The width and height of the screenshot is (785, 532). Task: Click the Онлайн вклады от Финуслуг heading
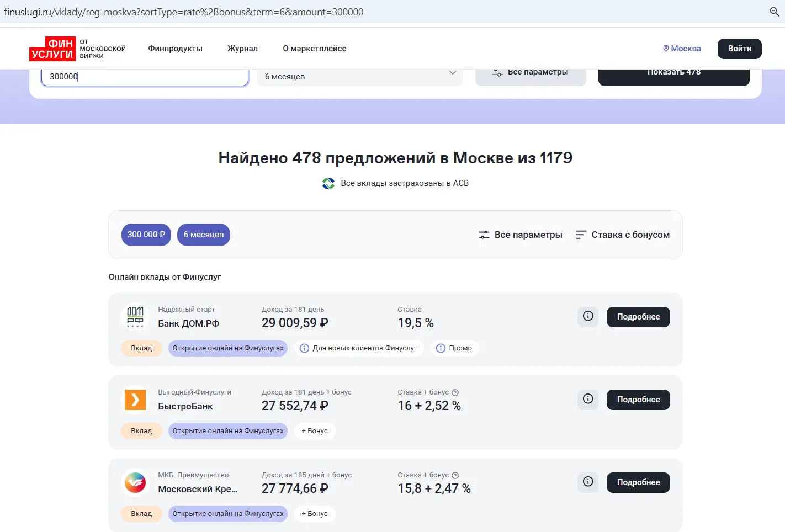click(165, 277)
